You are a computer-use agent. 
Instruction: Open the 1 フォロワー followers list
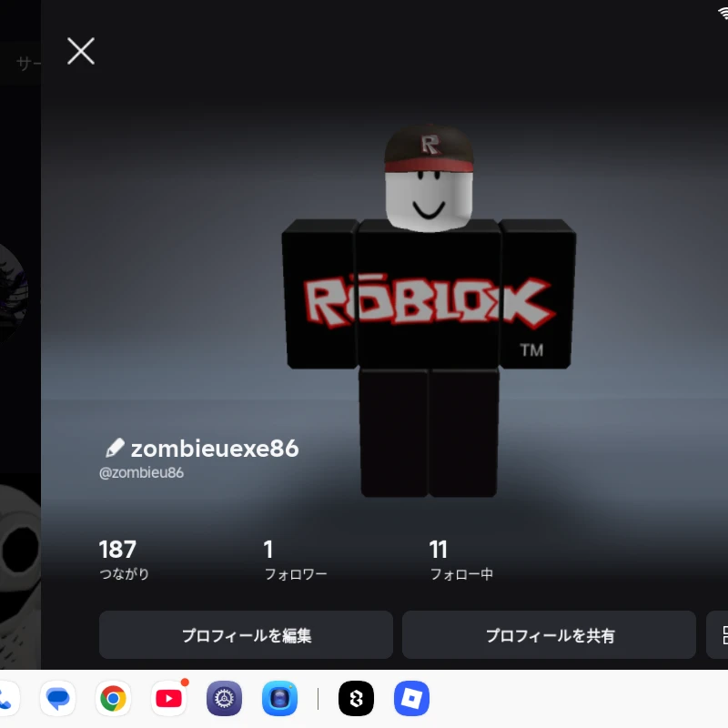tap(295, 560)
